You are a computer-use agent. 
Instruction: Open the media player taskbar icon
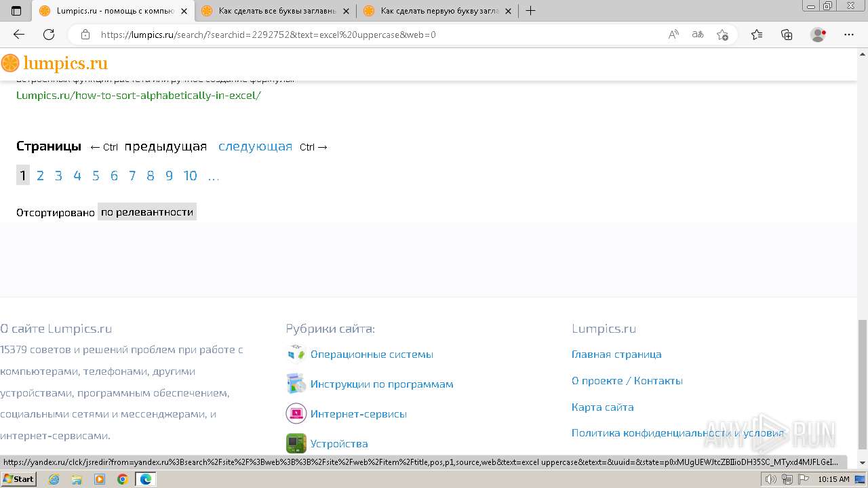[x=100, y=479]
